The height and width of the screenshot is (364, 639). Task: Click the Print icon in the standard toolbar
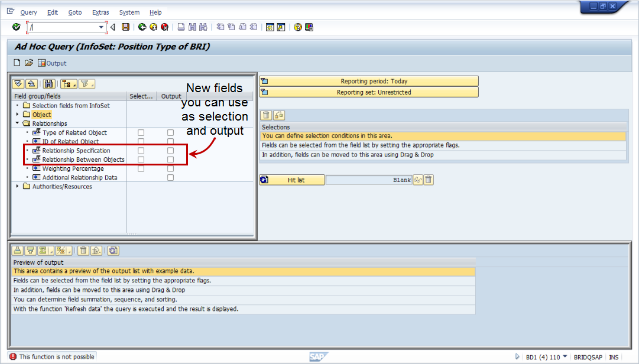(181, 27)
